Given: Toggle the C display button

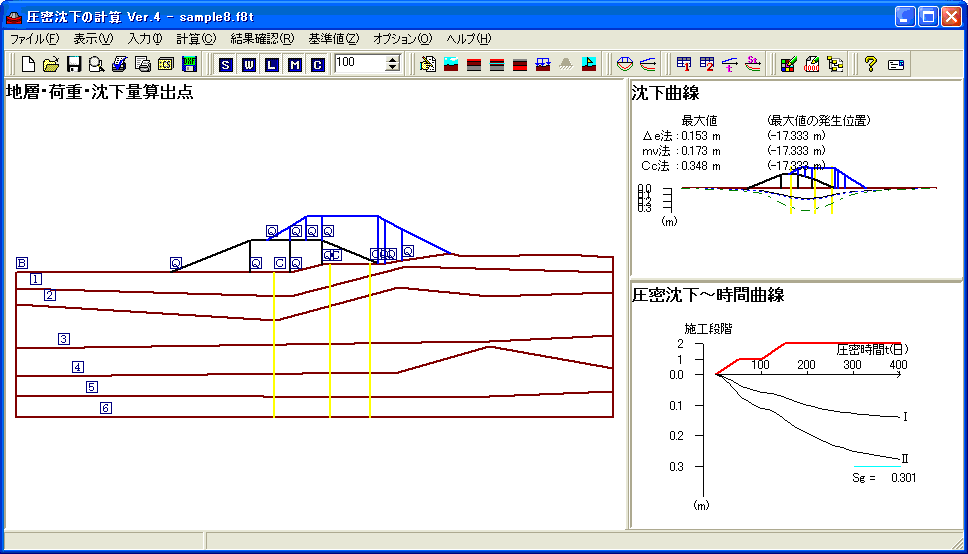Looking at the screenshot, I should (317, 64).
